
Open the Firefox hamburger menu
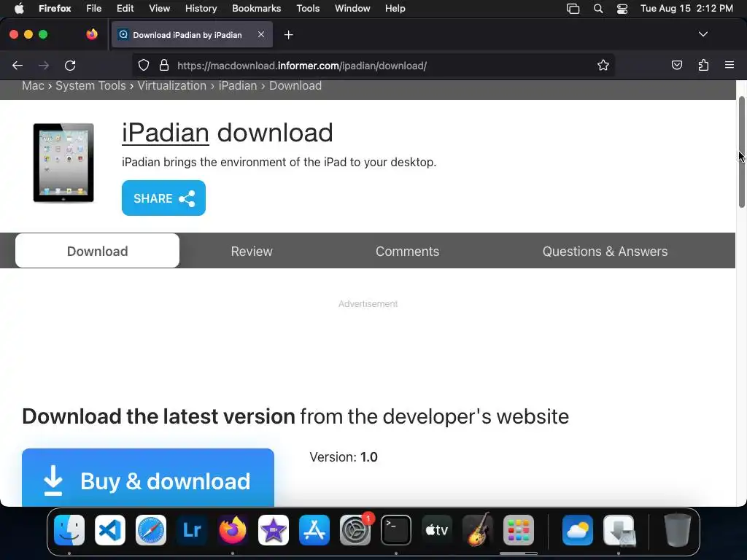[x=729, y=65]
